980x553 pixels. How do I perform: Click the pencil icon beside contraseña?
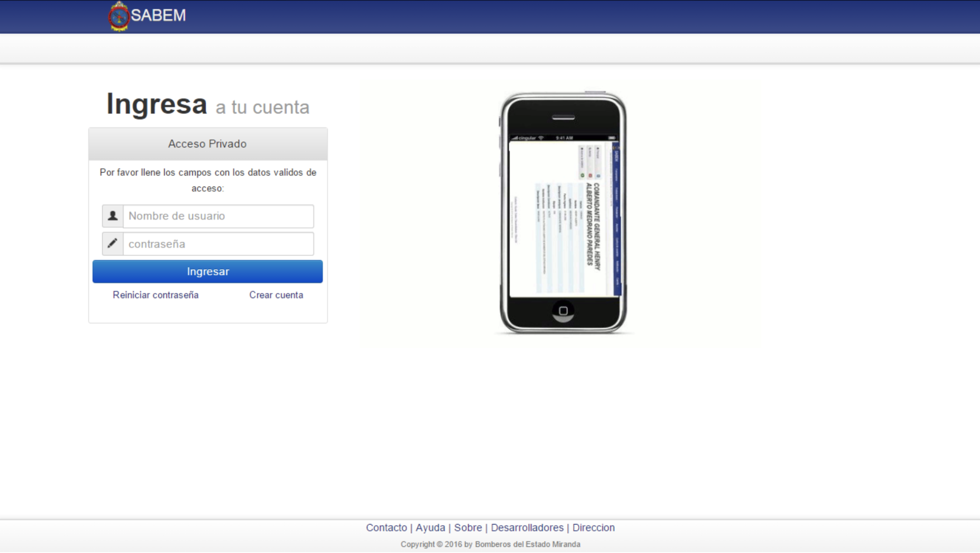coord(113,244)
